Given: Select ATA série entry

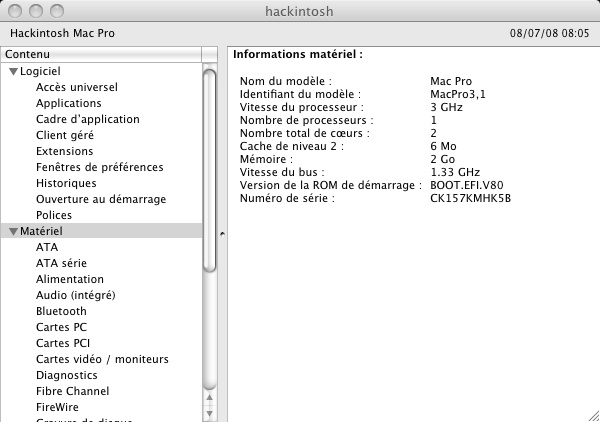Looking at the screenshot, I should [61, 263].
